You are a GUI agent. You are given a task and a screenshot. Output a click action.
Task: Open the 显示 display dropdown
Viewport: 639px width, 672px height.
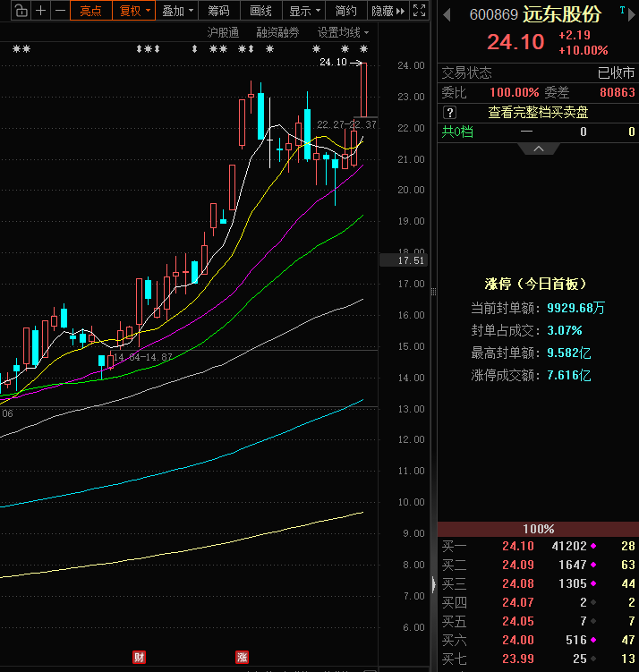(x=304, y=10)
